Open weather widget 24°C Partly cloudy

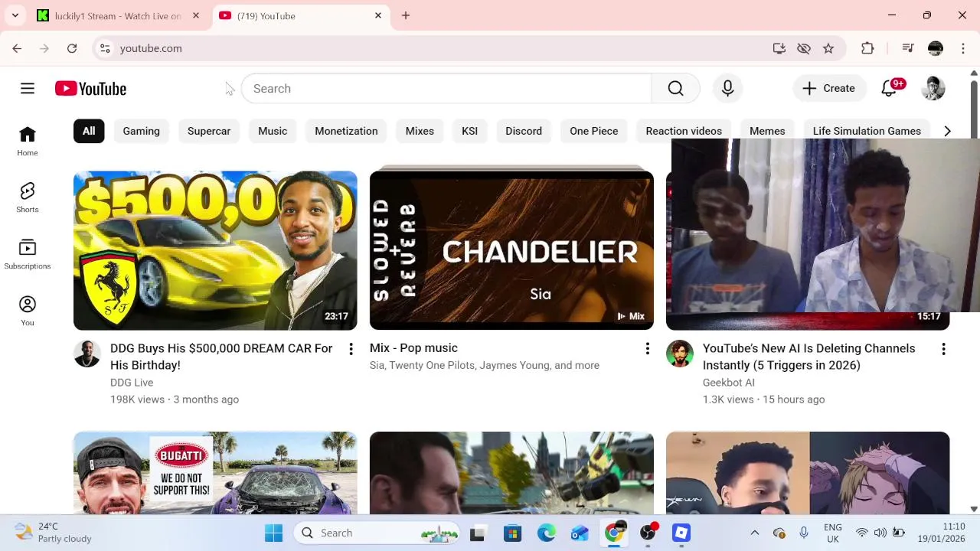(54, 533)
